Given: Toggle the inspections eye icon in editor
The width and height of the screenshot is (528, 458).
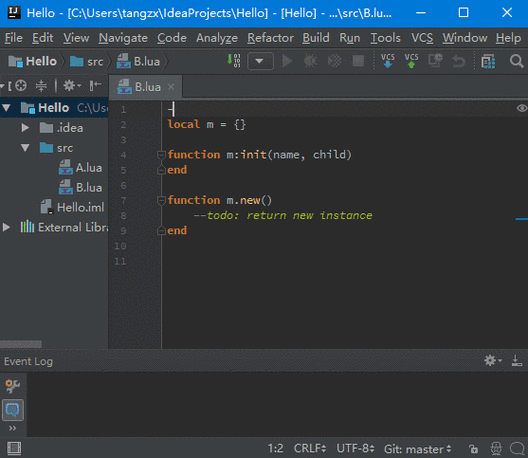Looking at the screenshot, I should [x=522, y=108].
